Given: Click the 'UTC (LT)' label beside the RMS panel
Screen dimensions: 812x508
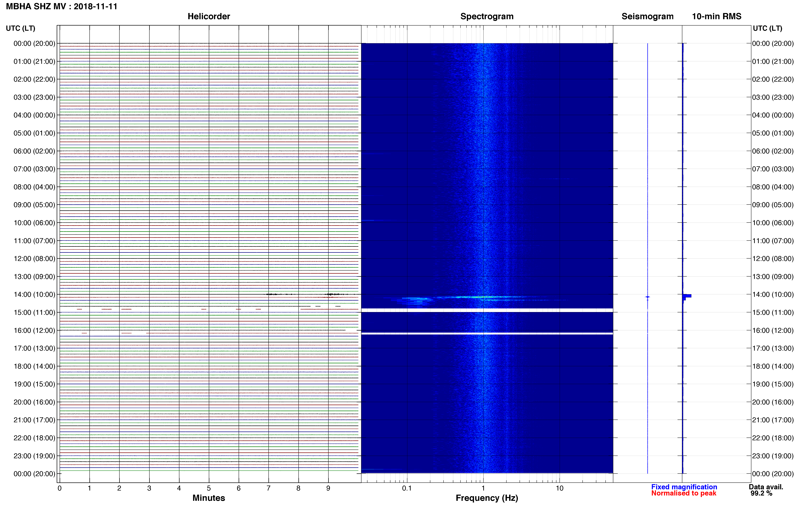Looking at the screenshot, I should (x=767, y=28).
